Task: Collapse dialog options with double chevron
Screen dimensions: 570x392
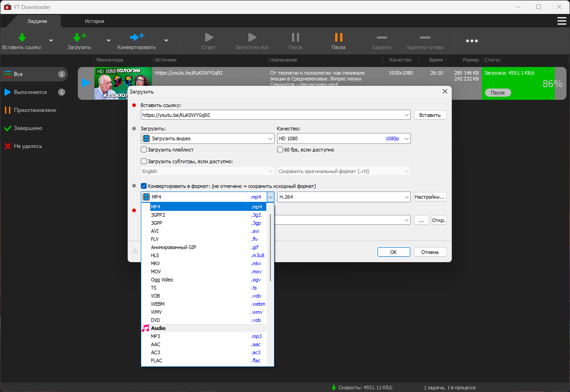Action: click(x=135, y=251)
